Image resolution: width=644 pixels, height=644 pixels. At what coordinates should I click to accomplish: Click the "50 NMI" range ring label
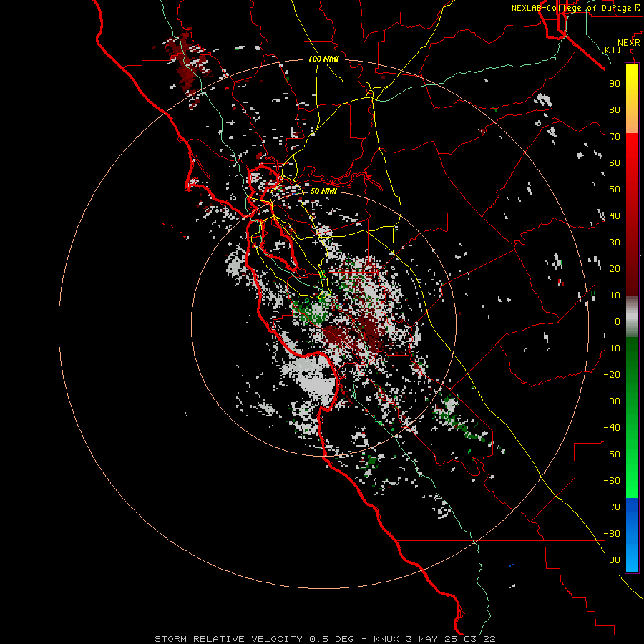[323, 191]
